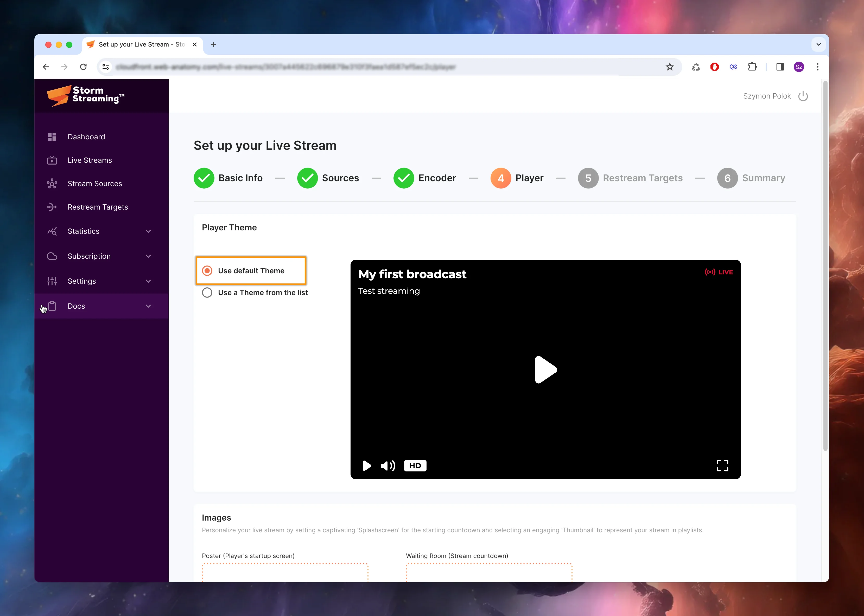This screenshot has width=864, height=616.
Task: Open the browser extensions puzzle icon
Action: 752,67
